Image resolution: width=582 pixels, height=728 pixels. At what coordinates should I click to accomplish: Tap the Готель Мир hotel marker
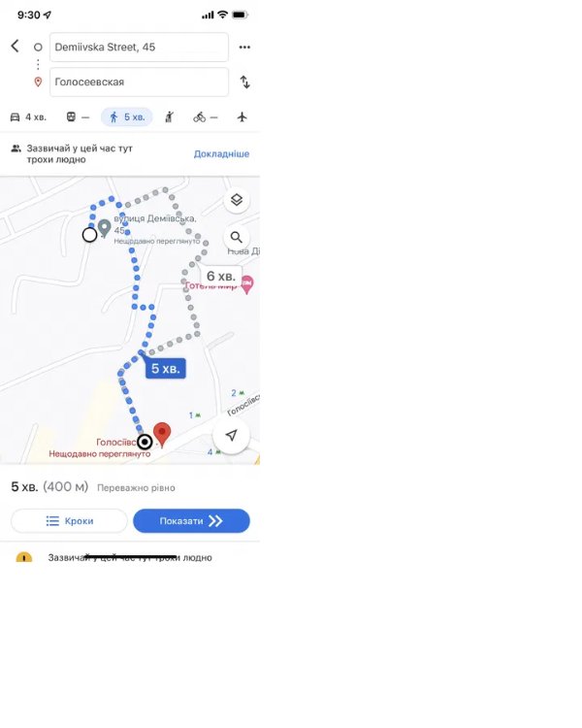(247, 284)
